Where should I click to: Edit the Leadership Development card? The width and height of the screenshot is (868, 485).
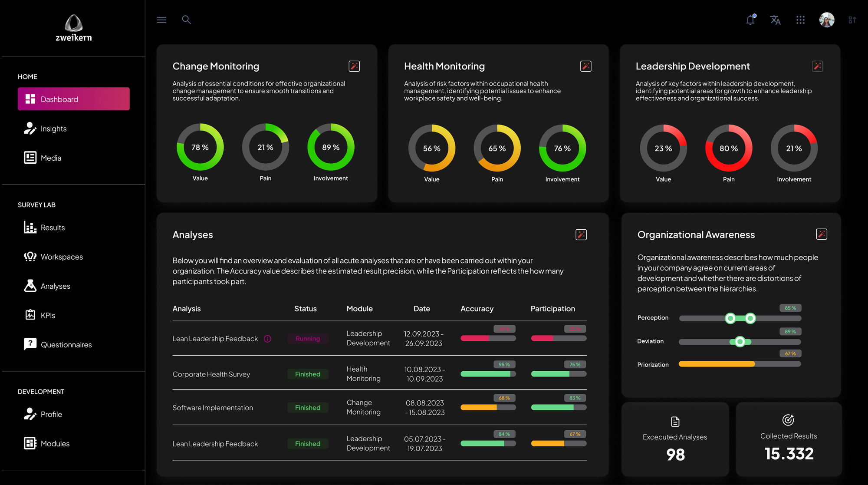click(x=817, y=66)
